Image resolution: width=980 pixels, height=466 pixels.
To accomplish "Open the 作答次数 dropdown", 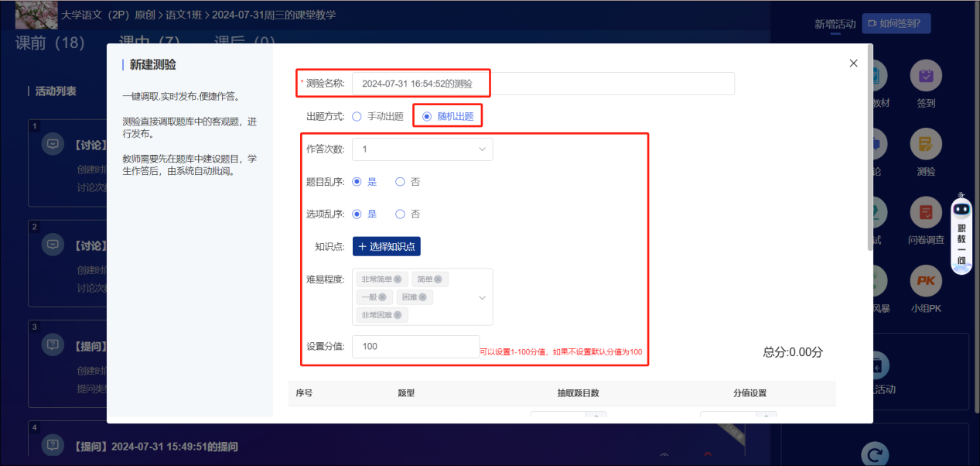I will tap(422, 149).
